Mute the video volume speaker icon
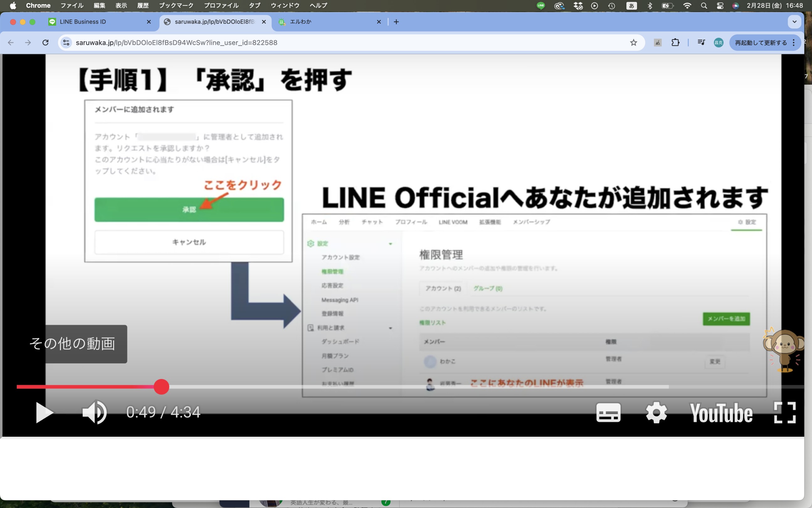Viewport: 812px width, 508px height. coord(94,412)
